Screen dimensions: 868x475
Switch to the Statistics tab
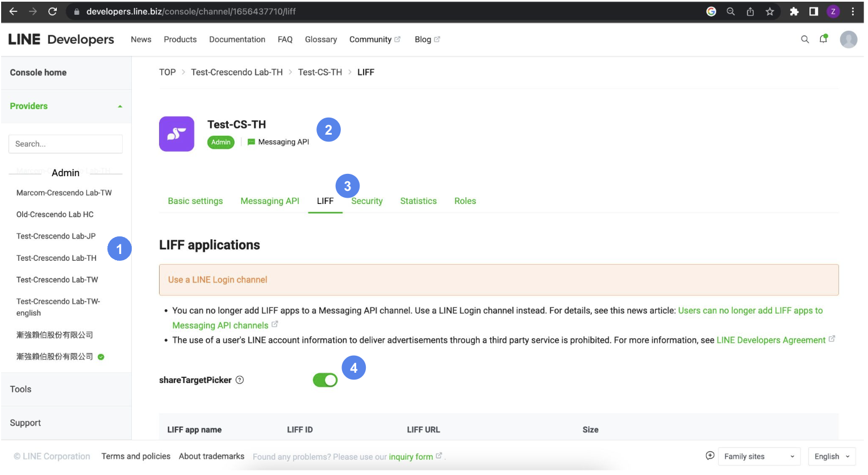tap(419, 201)
